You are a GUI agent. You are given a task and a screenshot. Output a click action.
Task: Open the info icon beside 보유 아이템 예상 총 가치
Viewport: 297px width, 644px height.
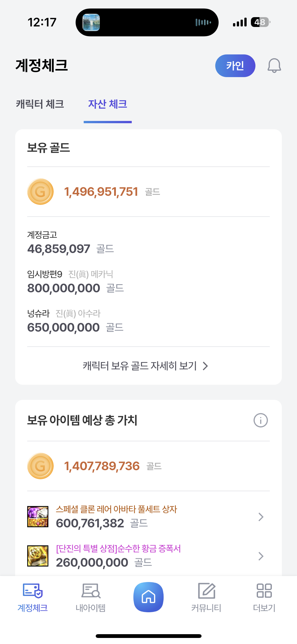(x=260, y=420)
